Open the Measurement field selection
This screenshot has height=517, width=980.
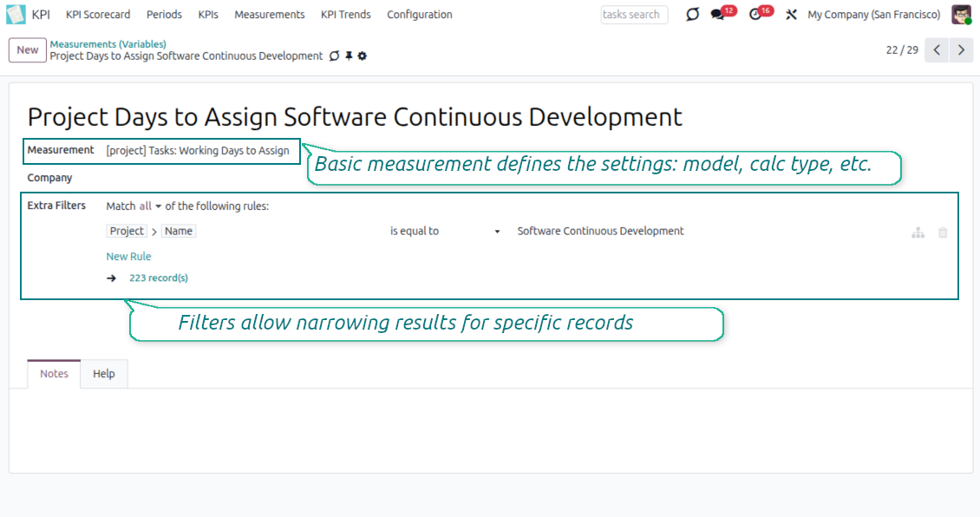[x=198, y=151]
